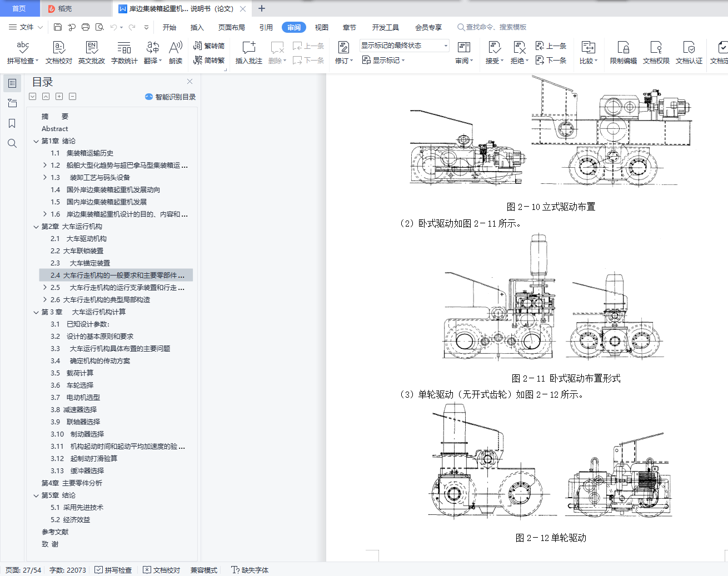This screenshot has width=728, height=576.
Task: Switch to the 视图 ribbon tab
Action: [321, 27]
